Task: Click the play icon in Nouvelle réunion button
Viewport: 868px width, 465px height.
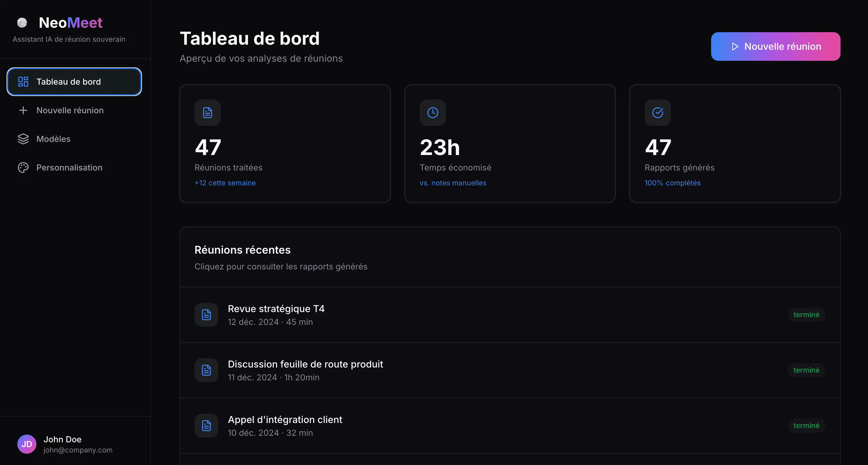Action: click(735, 46)
